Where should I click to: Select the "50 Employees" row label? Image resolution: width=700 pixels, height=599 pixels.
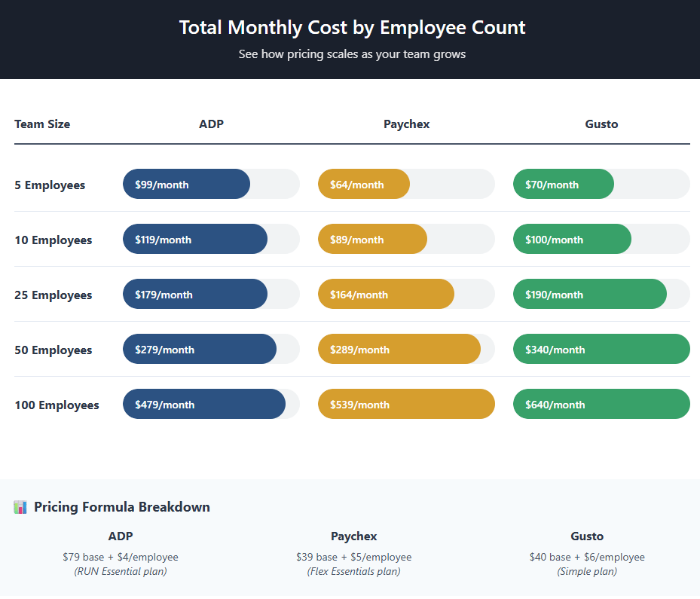[53, 350]
